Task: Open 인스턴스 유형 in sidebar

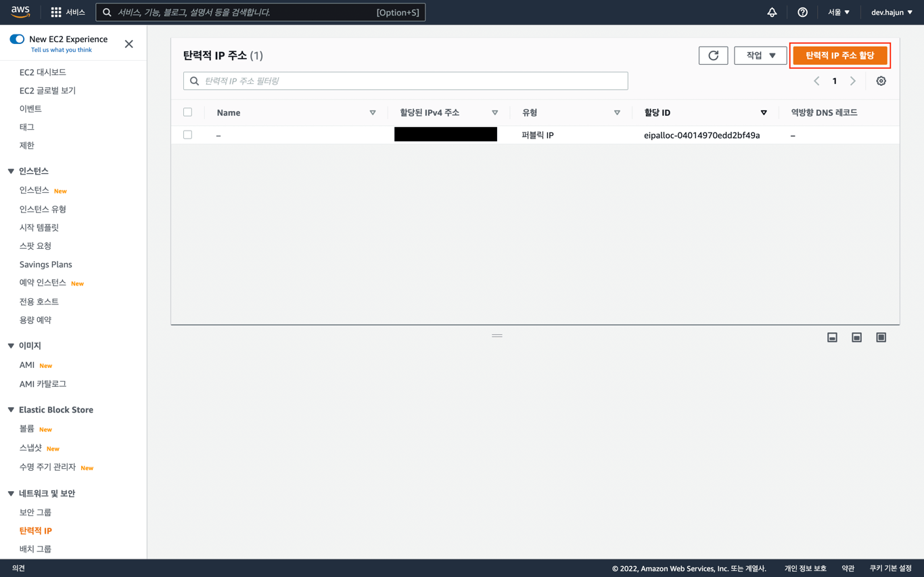Action: [x=43, y=209]
